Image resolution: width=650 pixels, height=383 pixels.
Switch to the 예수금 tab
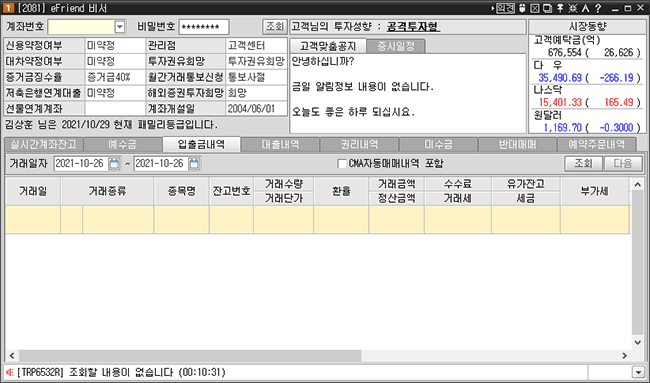click(x=122, y=144)
